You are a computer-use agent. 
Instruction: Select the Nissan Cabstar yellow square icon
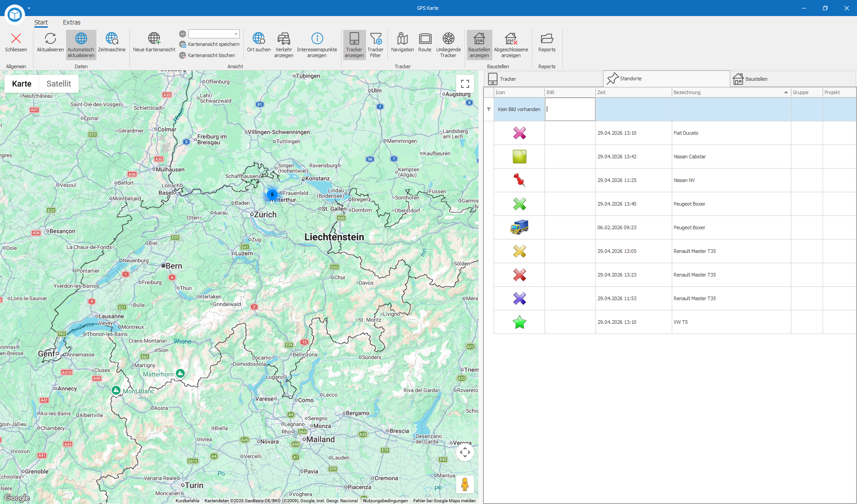[520, 157]
